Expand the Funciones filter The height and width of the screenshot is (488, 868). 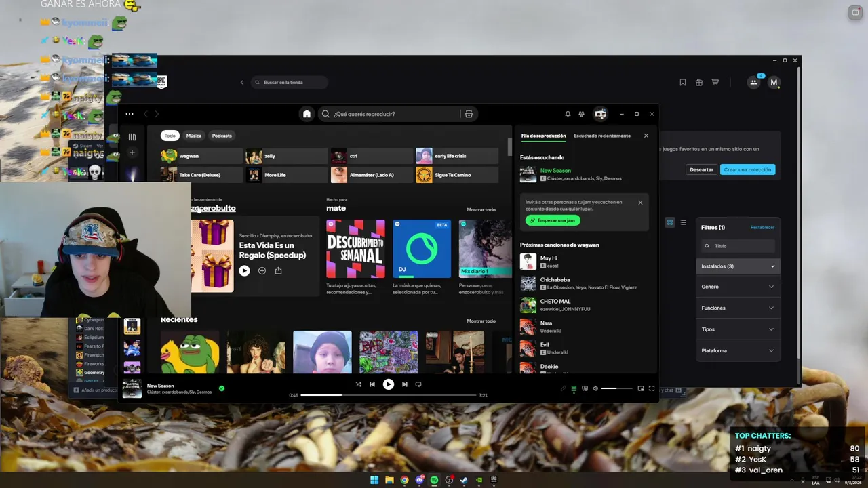pos(738,308)
